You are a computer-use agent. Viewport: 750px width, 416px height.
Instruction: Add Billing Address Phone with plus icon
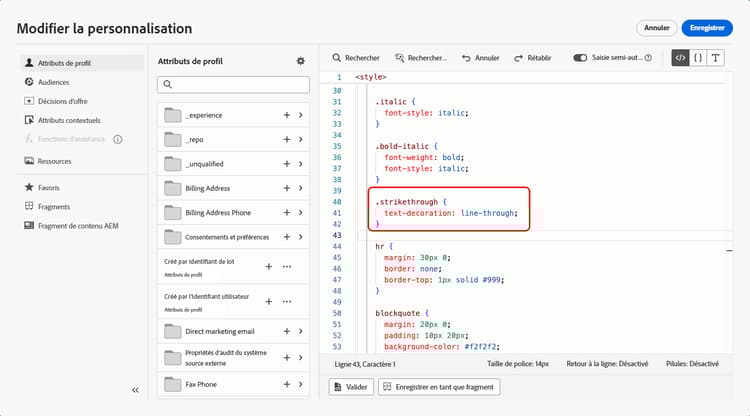287,212
